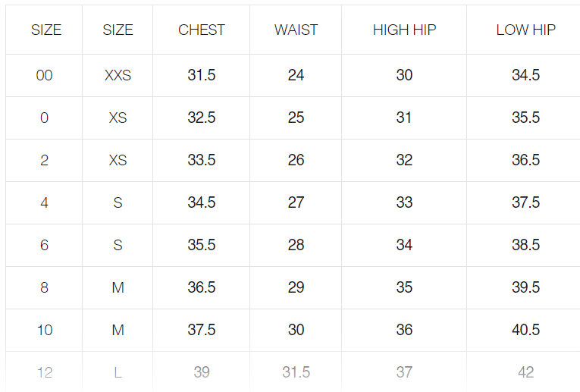Select the L size cell
The width and height of the screenshot is (580, 392).
point(118,372)
